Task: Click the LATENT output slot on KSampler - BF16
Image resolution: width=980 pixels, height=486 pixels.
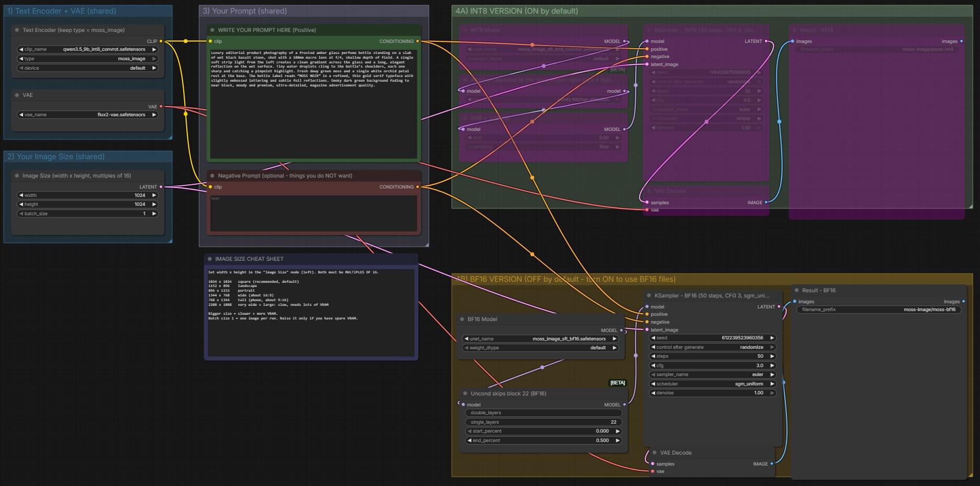Action: click(779, 306)
